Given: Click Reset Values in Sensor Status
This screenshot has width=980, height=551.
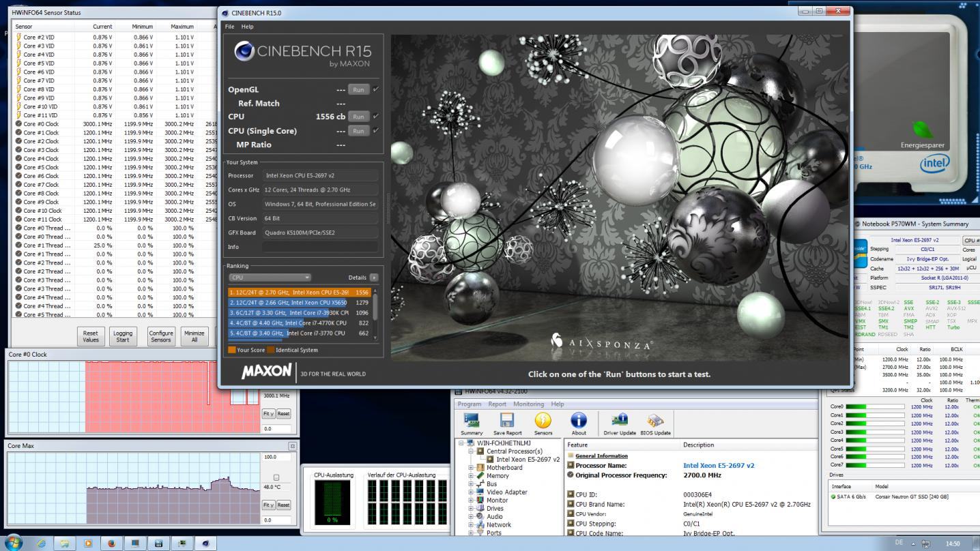Looking at the screenshot, I should [91, 336].
